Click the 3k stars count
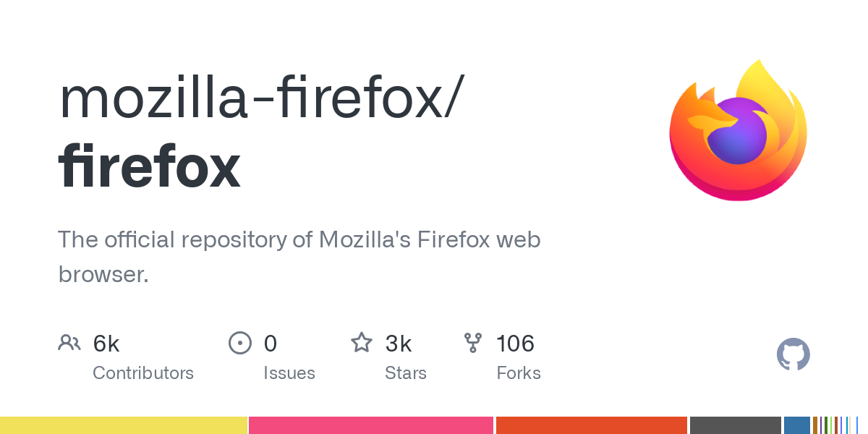The width and height of the screenshot is (868, 434). tap(399, 344)
